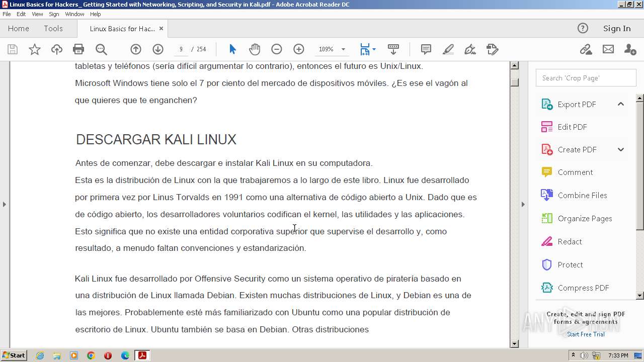
Task: Expand the Create PDF section chevron
Action: (621, 149)
